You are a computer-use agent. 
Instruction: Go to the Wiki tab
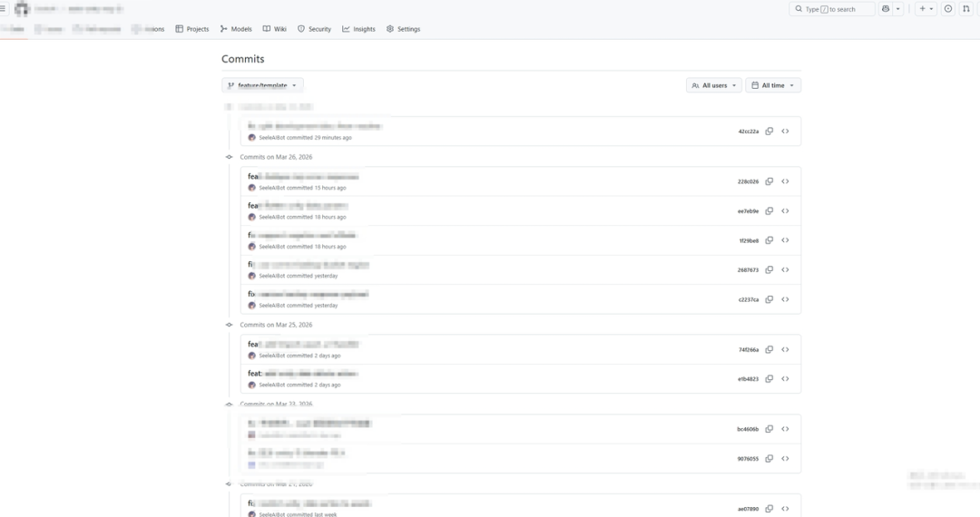click(x=274, y=29)
